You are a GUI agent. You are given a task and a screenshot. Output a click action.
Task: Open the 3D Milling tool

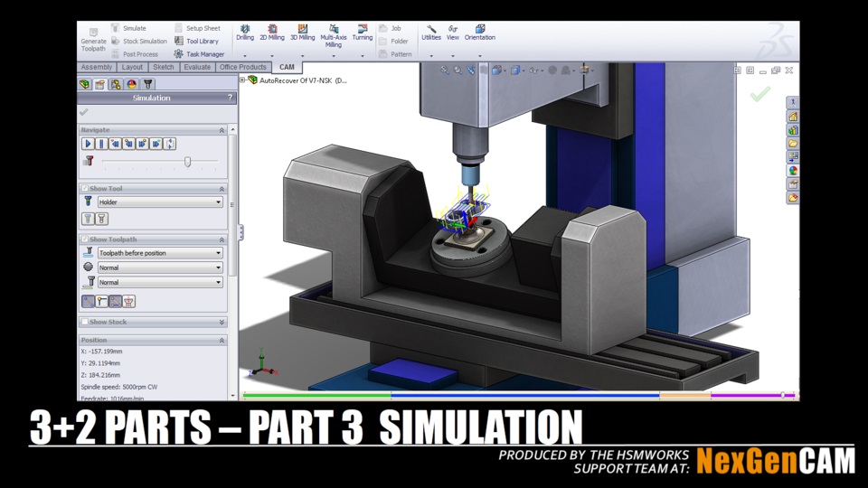click(302, 33)
